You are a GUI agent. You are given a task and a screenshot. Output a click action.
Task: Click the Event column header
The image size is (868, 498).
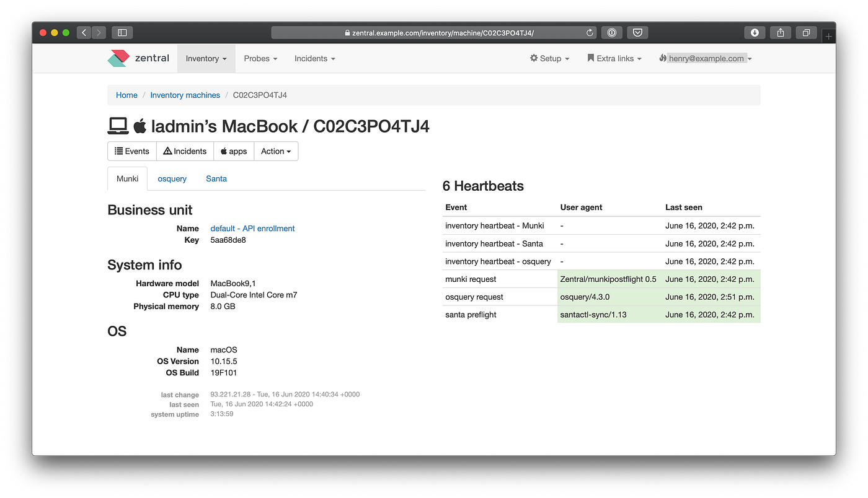(x=456, y=207)
